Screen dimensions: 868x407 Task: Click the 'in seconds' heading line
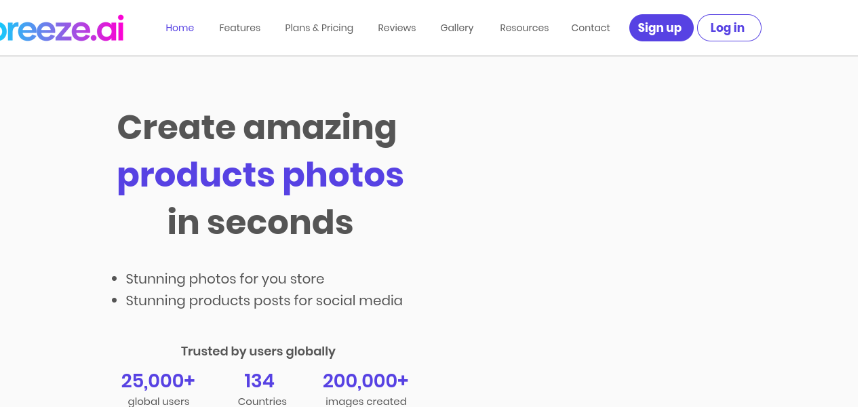coord(260,222)
